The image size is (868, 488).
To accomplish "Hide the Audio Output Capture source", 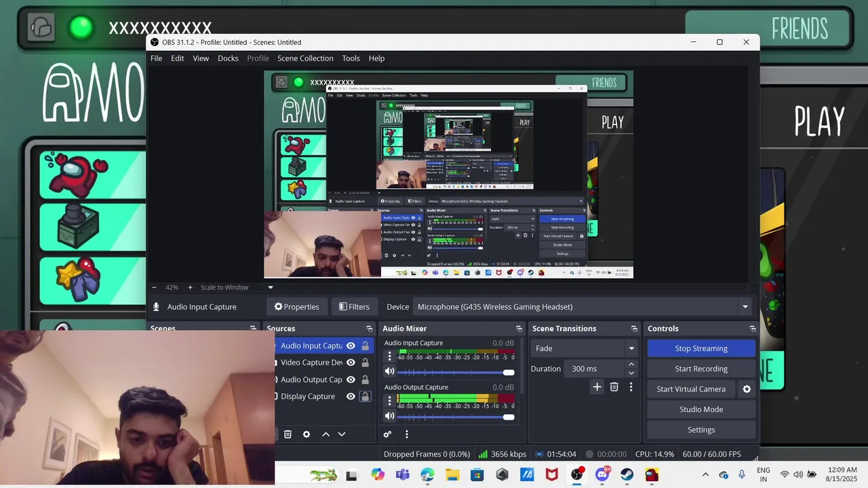I will (351, 380).
